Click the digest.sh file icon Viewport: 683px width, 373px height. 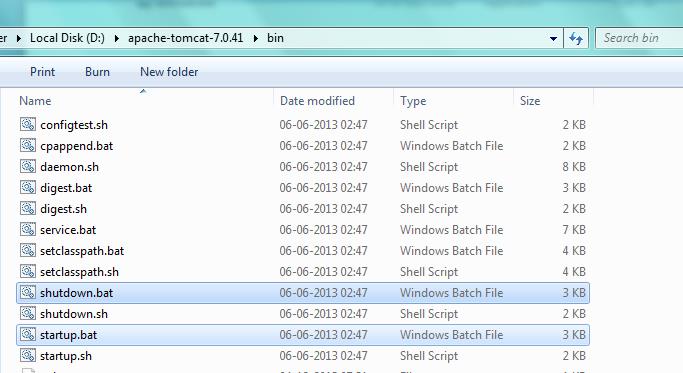click(27, 209)
